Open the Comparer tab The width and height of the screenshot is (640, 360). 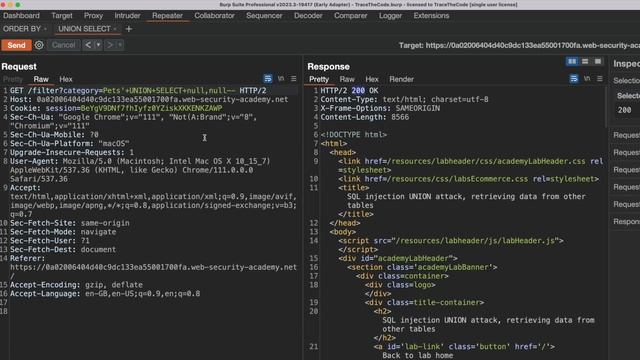(351, 16)
